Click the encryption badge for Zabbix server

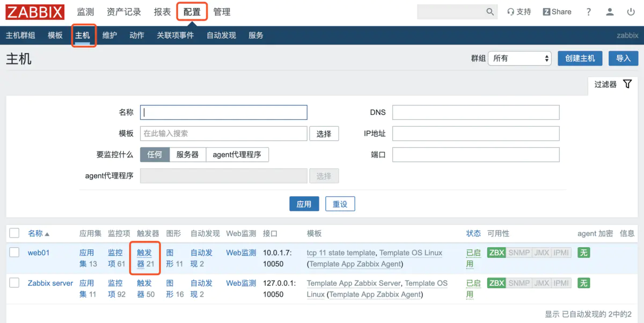click(x=584, y=283)
